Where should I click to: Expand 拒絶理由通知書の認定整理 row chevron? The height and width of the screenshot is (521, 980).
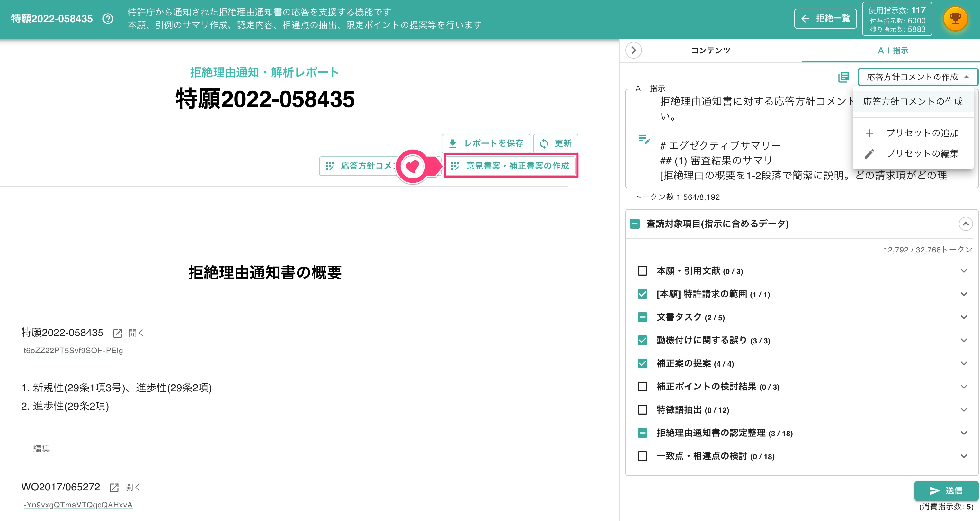coord(964,433)
